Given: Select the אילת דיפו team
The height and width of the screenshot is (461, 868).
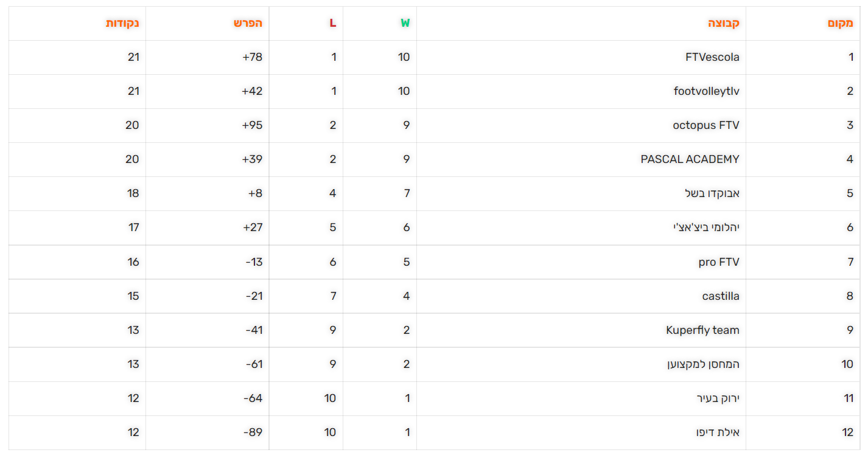Looking at the screenshot, I should pos(717,432).
